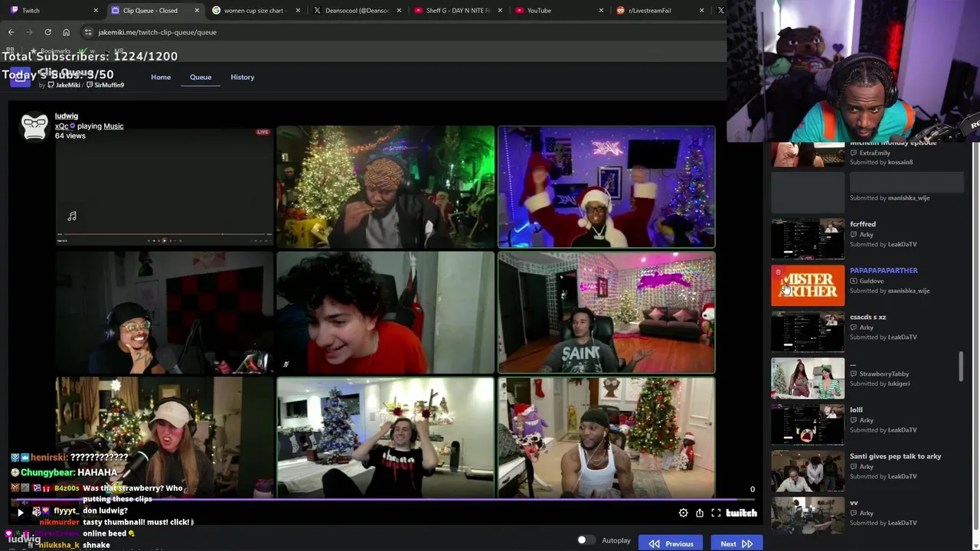980x551 pixels.
Task: Open the browser home page
Action: pos(66,32)
